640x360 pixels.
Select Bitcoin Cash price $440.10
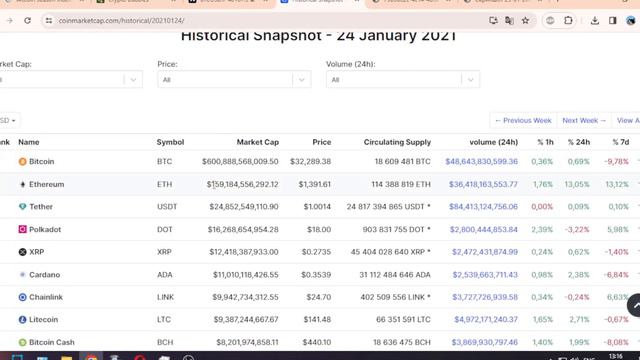pos(317,342)
